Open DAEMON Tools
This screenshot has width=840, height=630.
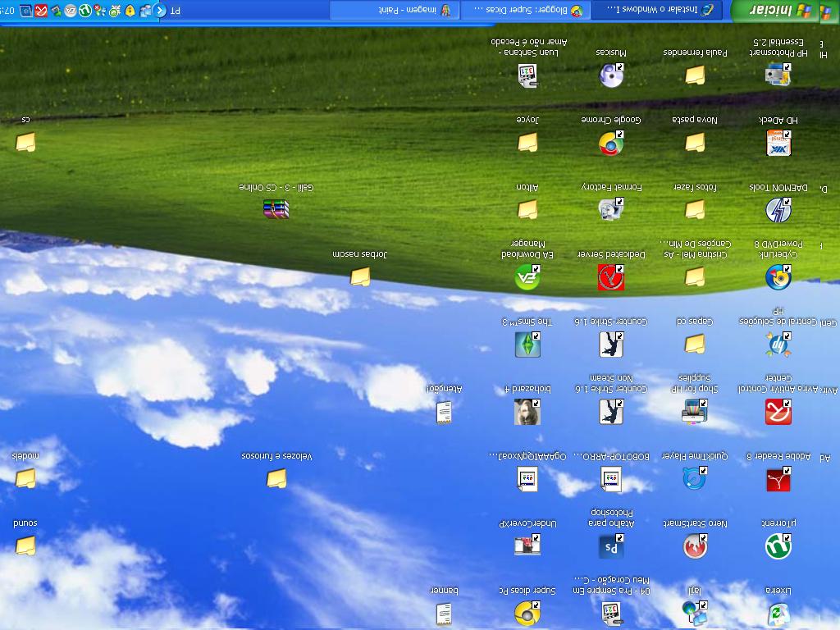pos(776,210)
